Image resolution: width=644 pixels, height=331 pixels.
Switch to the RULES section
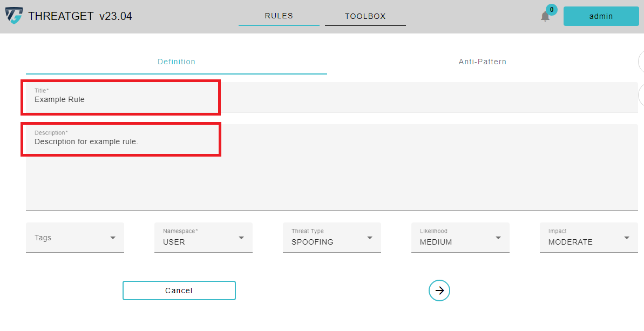279,16
